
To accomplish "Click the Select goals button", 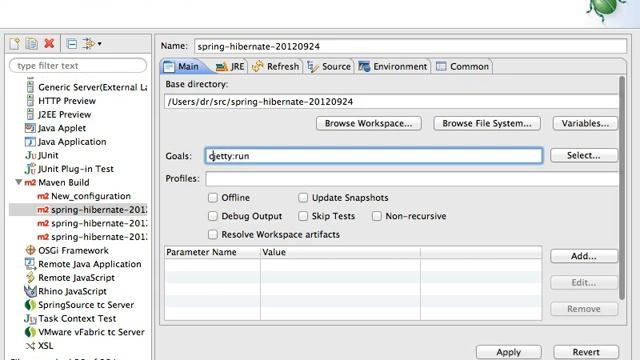I will [584, 156].
